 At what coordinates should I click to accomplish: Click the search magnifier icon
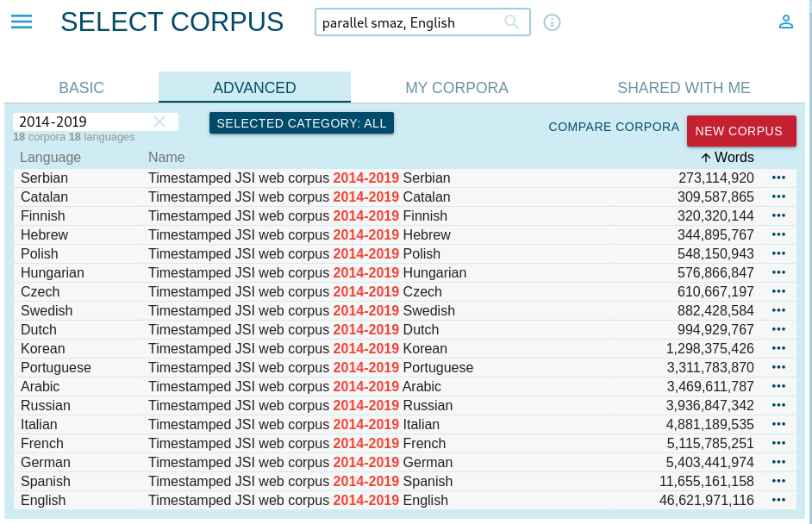pos(512,22)
